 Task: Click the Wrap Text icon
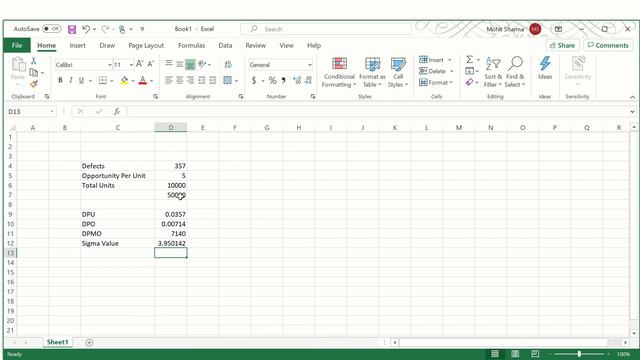click(x=228, y=64)
